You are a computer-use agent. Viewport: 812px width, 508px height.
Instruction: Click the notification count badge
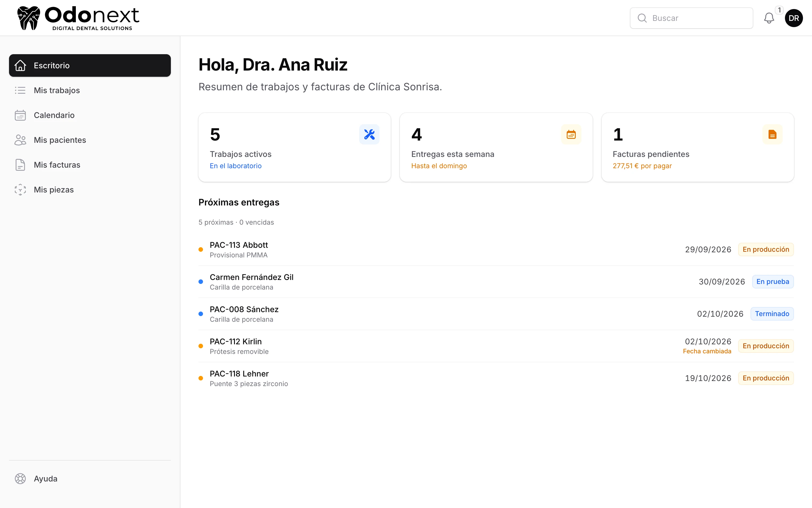pyautogui.click(x=779, y=10)
